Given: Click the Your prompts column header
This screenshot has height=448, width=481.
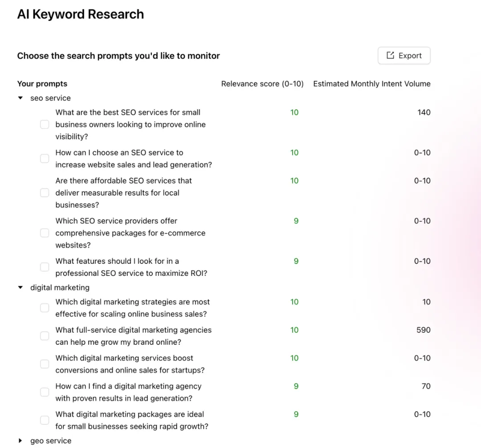Looking at the screenshot, I should coord(42,84).
